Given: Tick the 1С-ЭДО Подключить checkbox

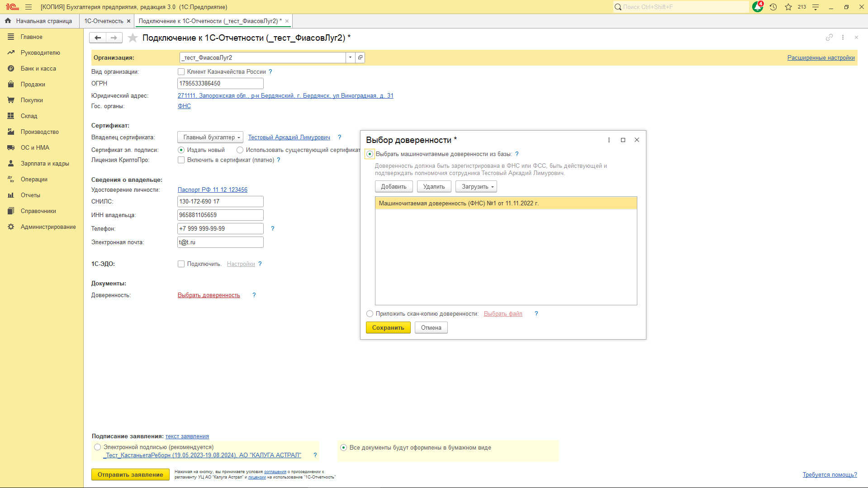Looking at the screenshot, I should (181, 264).
